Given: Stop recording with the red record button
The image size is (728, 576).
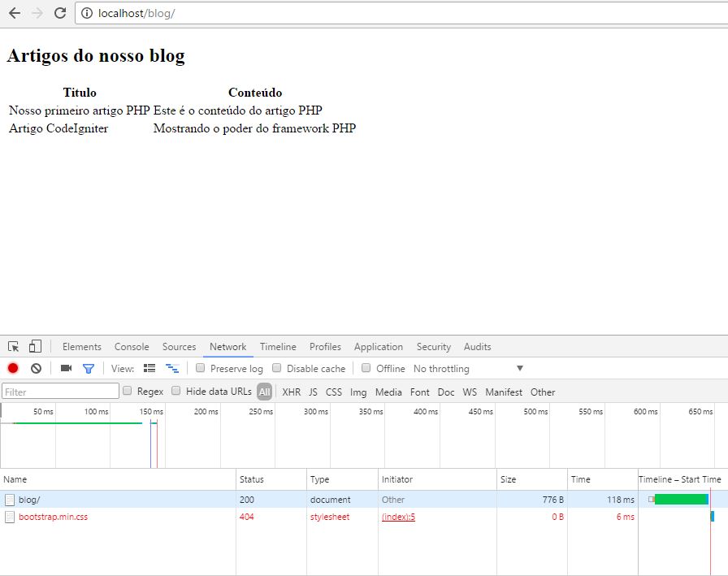Looking at the screenshot, I should point(11,367).
